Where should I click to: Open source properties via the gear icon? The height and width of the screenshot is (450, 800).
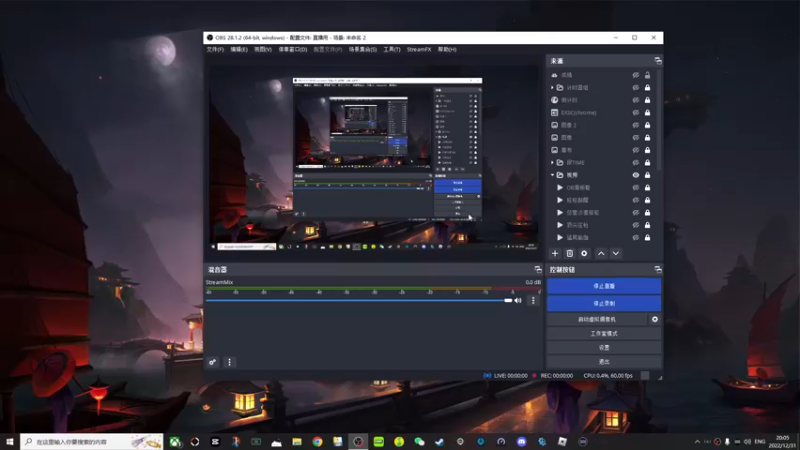click(x=584, y=254)
